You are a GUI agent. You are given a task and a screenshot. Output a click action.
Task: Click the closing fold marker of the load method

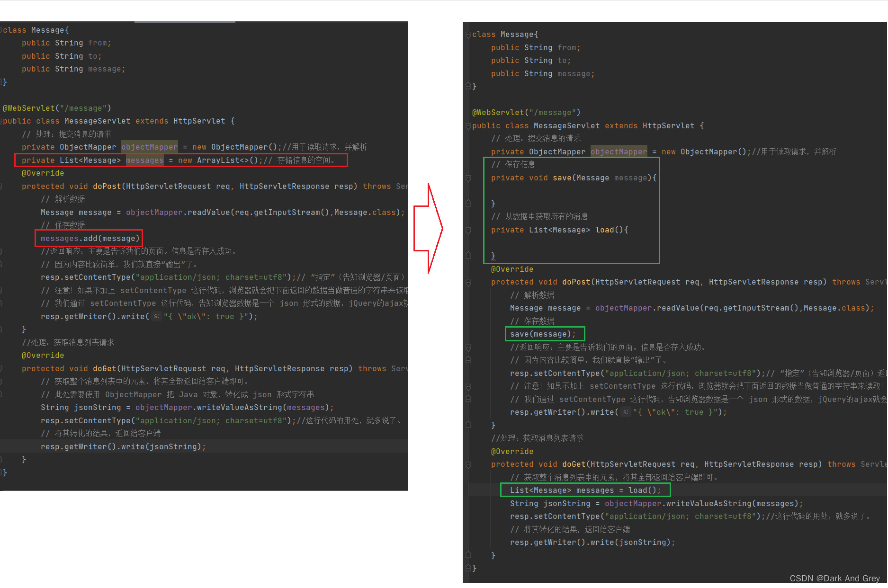tap(468, 256)
